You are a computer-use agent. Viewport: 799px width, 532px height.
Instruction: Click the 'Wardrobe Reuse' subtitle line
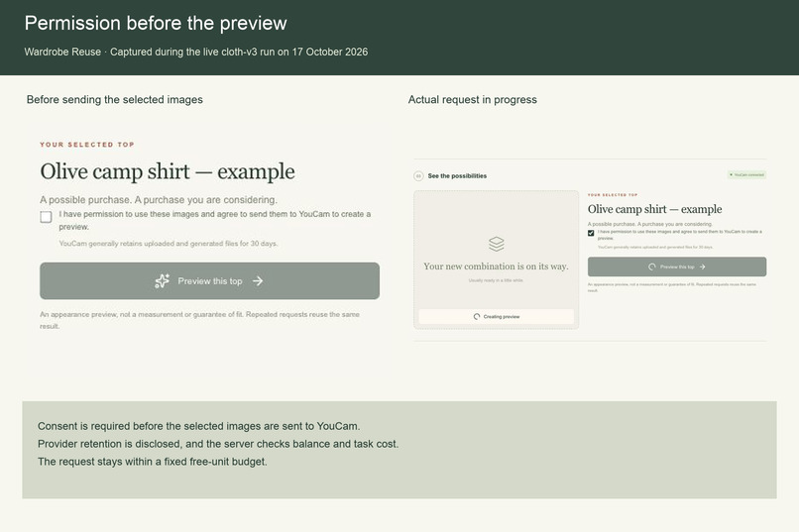tap(196, 52)
